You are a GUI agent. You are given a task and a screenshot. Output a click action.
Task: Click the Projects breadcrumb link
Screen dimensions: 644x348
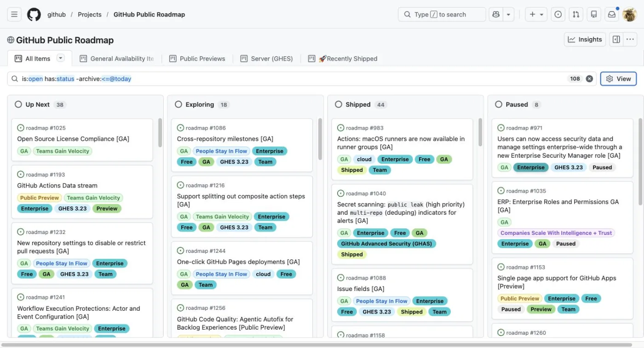point(90,14)
